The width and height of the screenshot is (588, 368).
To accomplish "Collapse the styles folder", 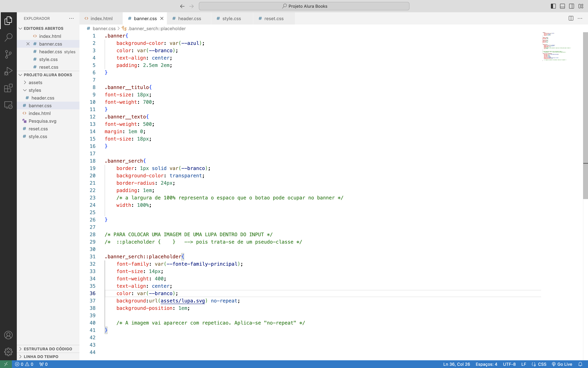I will pos(48,90).
